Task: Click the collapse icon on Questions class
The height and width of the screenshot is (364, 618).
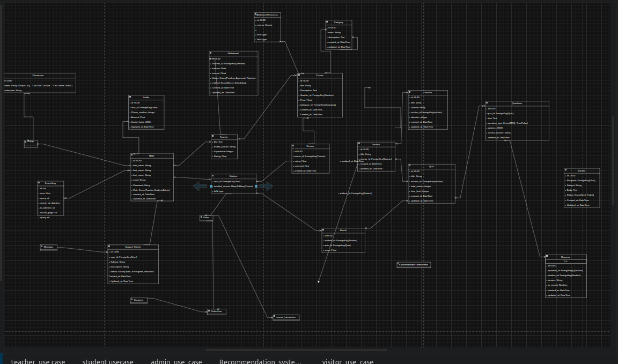Action: 487,103
